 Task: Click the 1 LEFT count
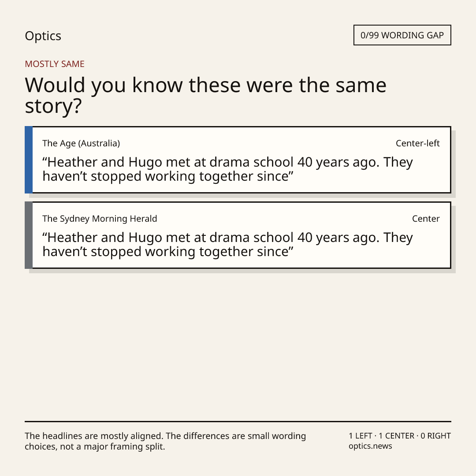(x=361, y=436)
